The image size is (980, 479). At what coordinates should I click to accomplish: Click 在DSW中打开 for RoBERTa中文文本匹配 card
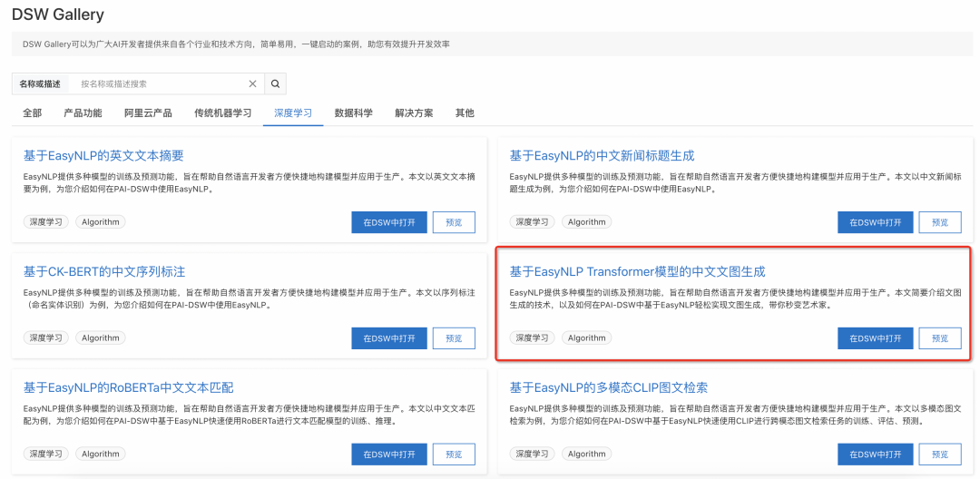pyautogui.click(x=388, y=454)
